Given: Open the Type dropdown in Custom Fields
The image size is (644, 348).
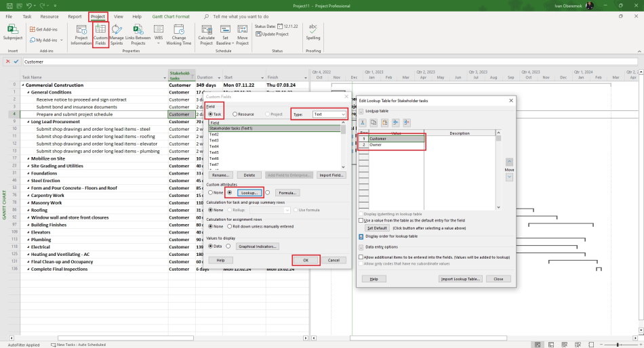Looking at the screenshot, I should pyautogui.click(x=329, y=114).
